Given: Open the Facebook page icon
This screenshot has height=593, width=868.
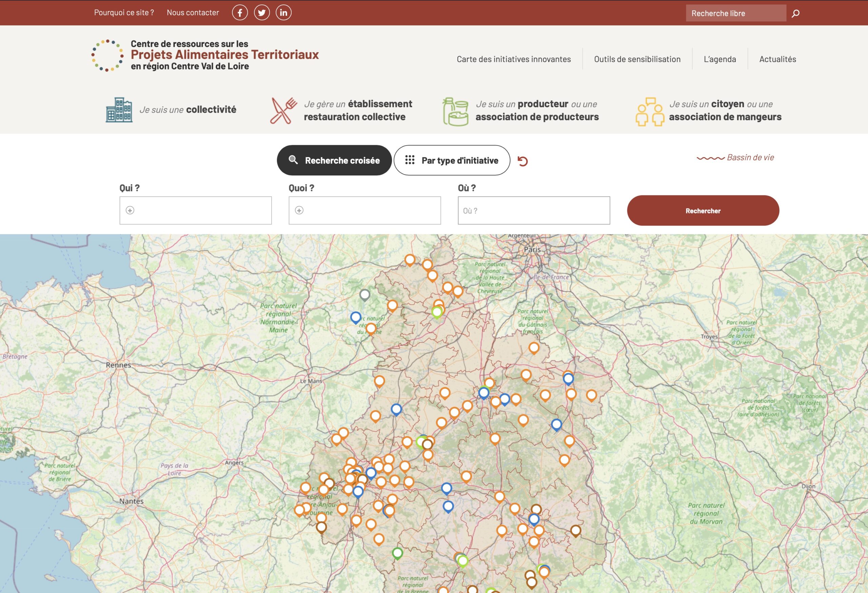Looking at the screenshot, I should pyautogui.click(x=240, y=13).
